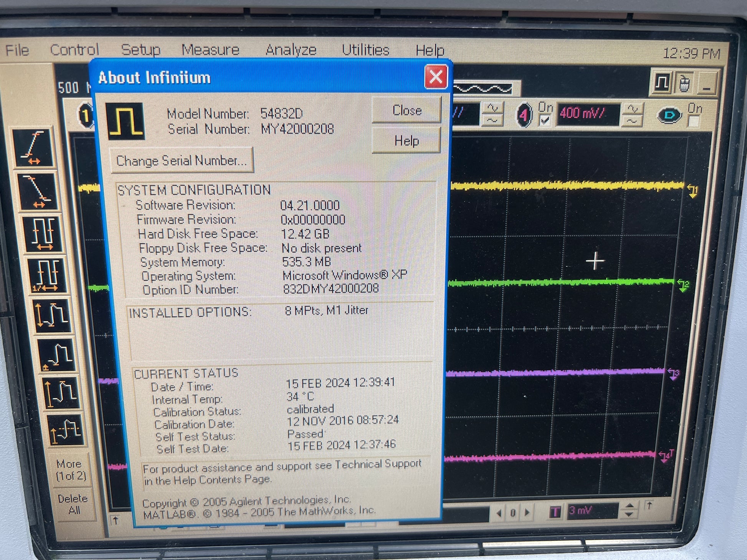Click the period measurement icon
The width and height of the screenshot is (747, 560).
[43, 234]
